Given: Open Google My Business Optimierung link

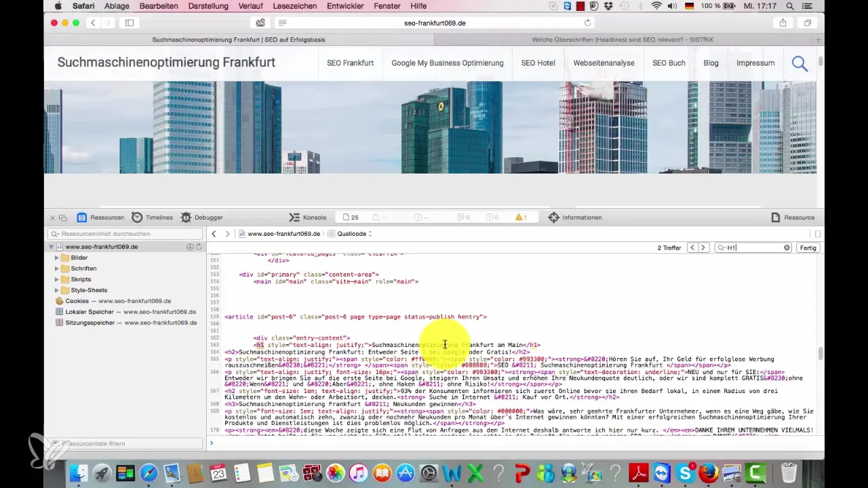Looking at the screenshot, I should tap(448, 63).
